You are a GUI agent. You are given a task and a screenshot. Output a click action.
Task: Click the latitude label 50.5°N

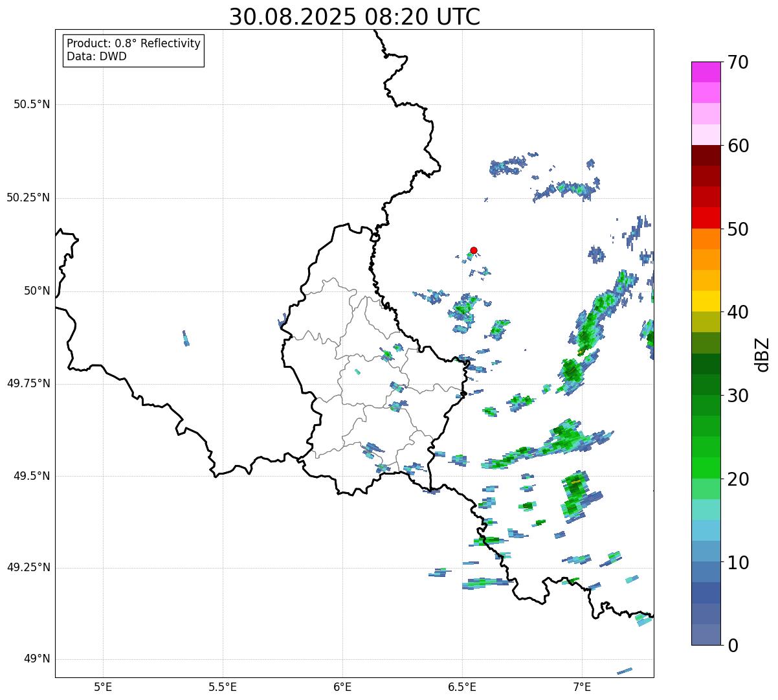point(31,104)
